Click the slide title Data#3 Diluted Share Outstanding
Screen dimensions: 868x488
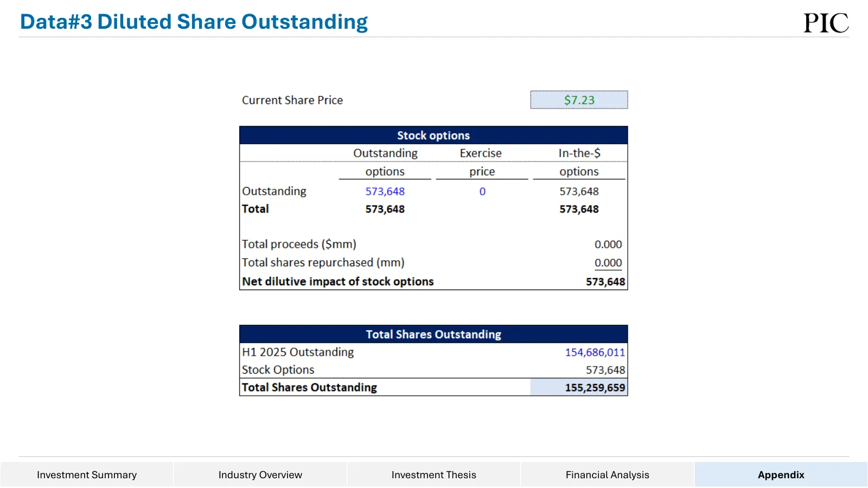click(x=194, y=22)
